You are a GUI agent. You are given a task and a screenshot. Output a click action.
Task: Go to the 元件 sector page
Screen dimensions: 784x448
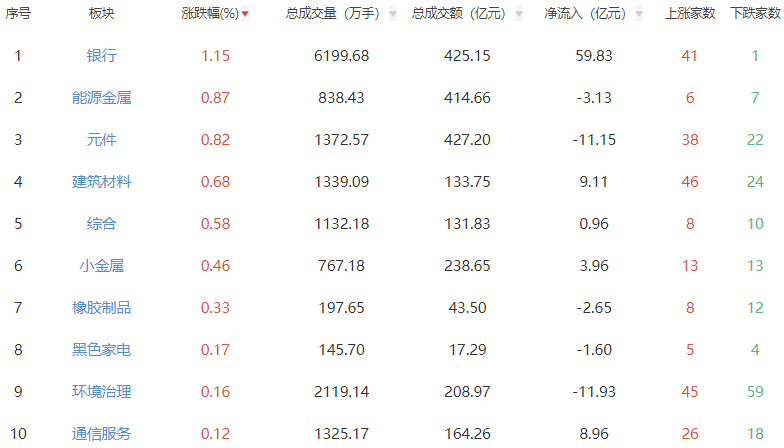[101, 140]
